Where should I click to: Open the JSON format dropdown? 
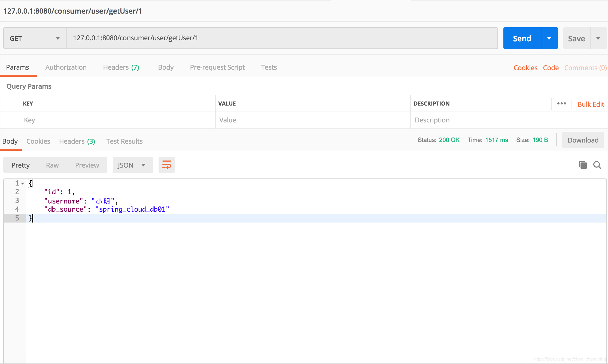coord(133,165)
